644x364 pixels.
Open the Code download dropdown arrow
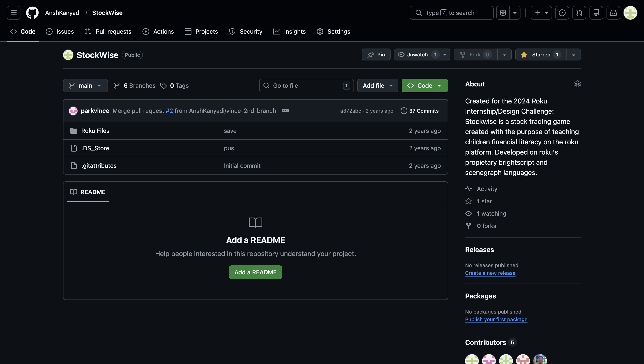439,86
